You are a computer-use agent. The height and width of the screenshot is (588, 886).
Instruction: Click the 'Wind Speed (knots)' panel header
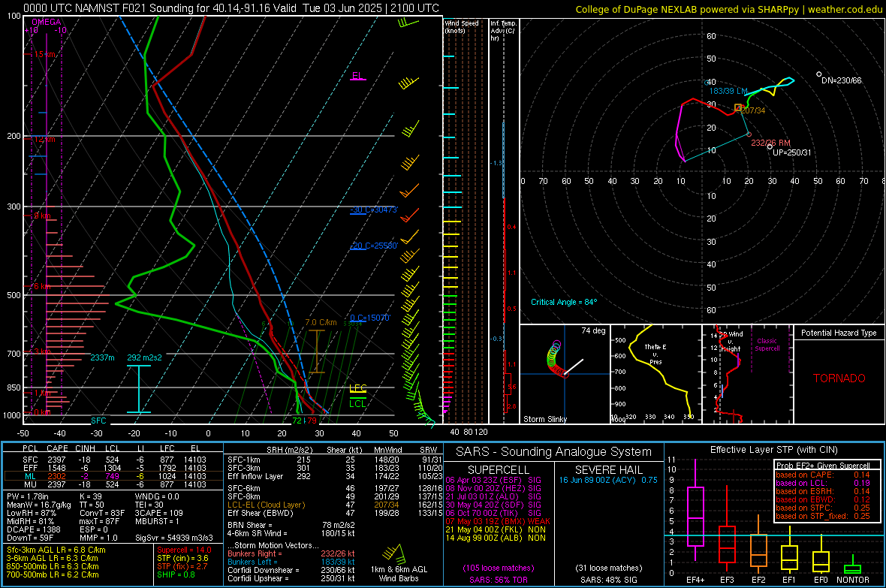click(x=462, y=26)
